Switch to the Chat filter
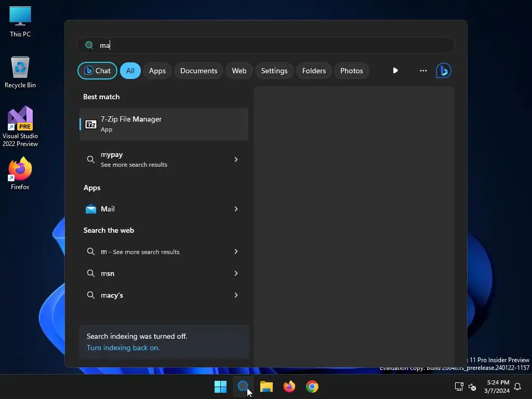 pos(97,71)
